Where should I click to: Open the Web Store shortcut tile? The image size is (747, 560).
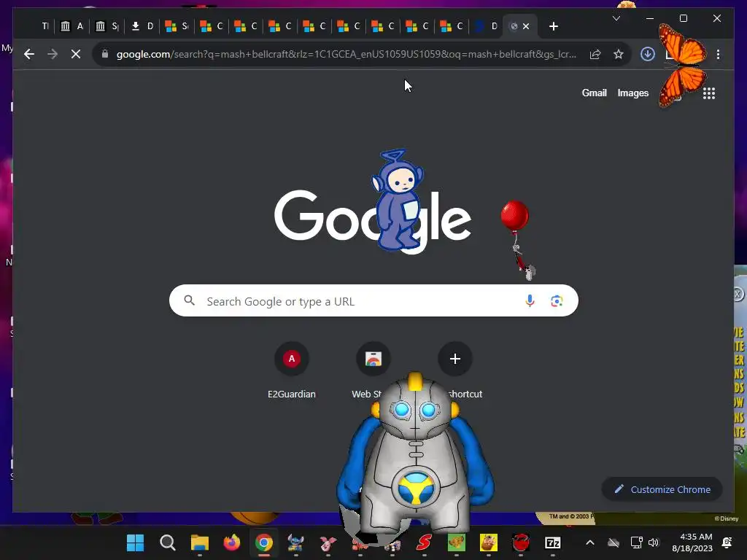tap(373, 359)
